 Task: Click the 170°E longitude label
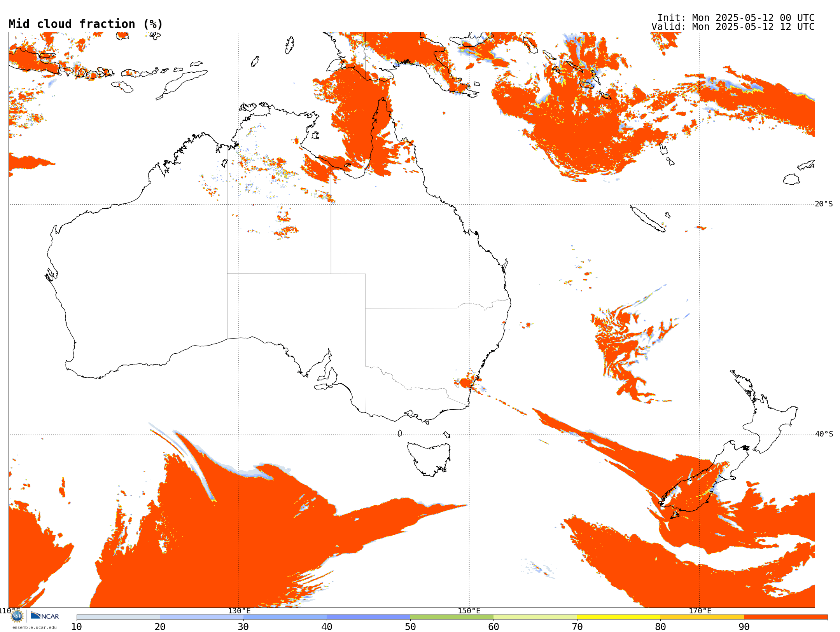[x=700, y=611]
